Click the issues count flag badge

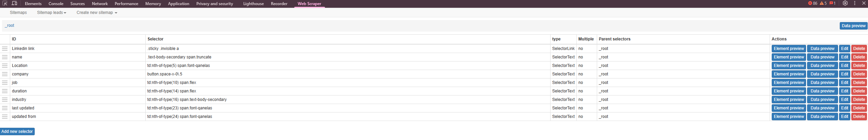833,3
